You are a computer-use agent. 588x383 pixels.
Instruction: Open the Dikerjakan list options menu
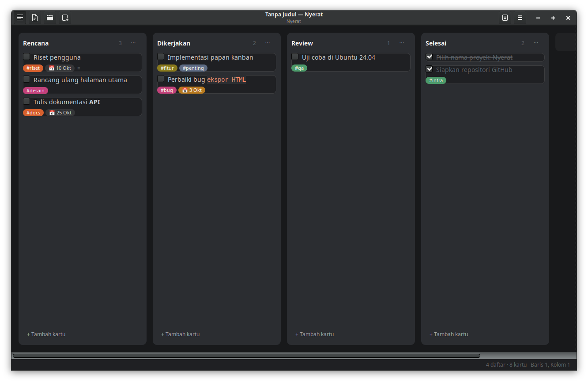[x=268, y=43]
